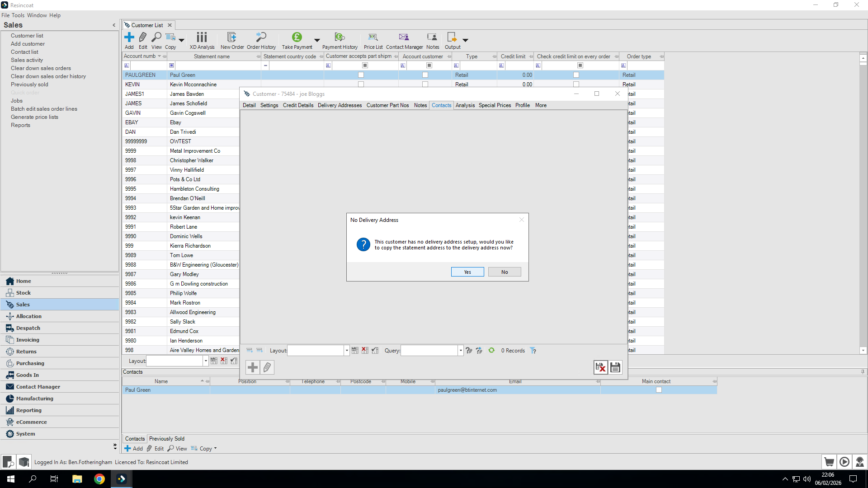Launch Contact Manager from the toolbar

(404, 40)
